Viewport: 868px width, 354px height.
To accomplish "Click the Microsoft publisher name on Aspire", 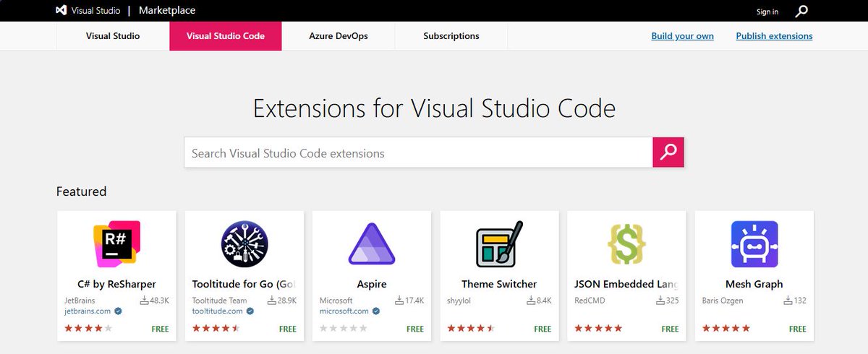I will pyautogui.click(x=336, y=301).
